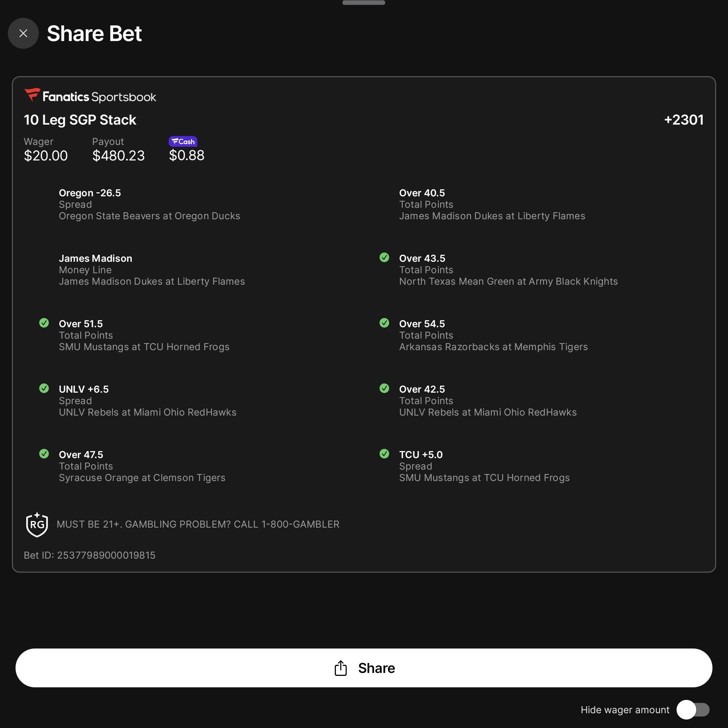
Task: Tap the green check next to TCU +5.0
Action: point(384,454)
